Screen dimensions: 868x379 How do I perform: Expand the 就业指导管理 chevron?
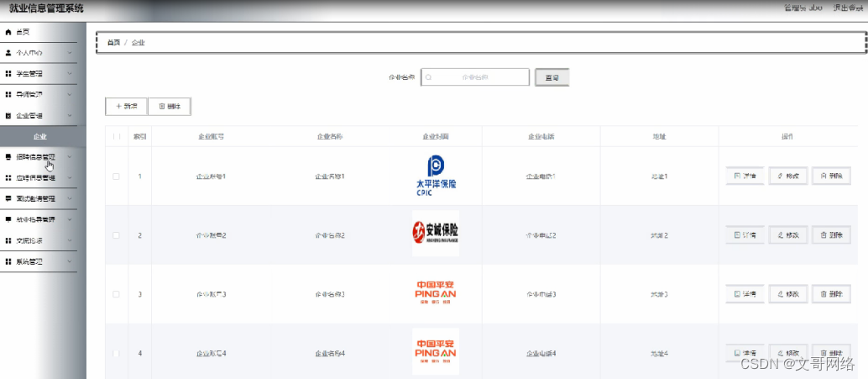pos(70,219)
